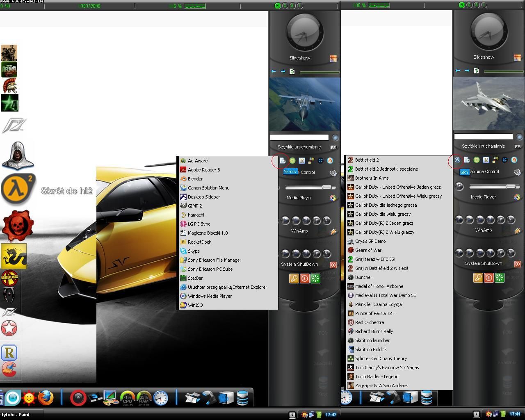Click System ShutDown red icon in left header
This screenshot has height=420, width=525.
[x=333, y=265]
